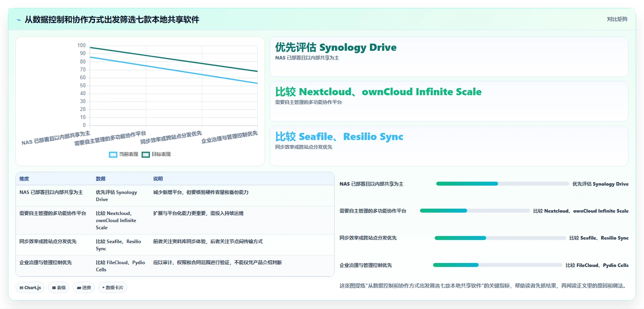Click the 目标表现 legend text
Image resolution: width=644 pixels, height=309 pixels.
[161, 154]
